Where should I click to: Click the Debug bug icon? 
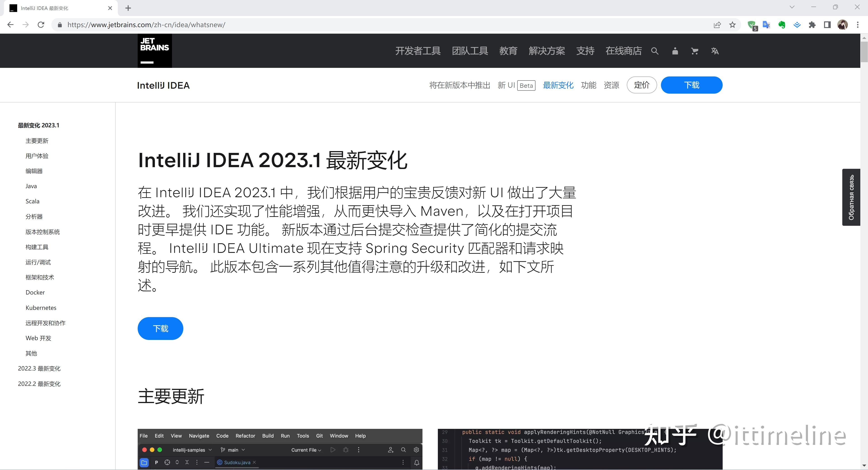(x=346, y=450)
